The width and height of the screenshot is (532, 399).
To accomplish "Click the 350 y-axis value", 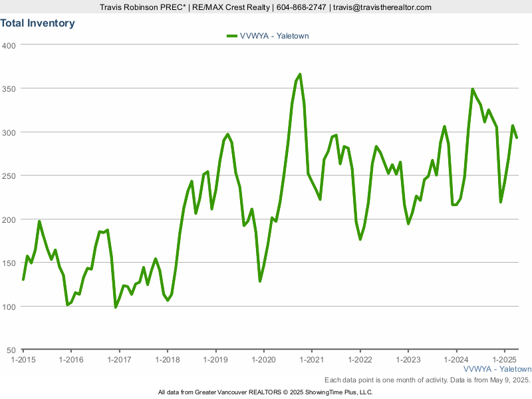I will point(9,89).
